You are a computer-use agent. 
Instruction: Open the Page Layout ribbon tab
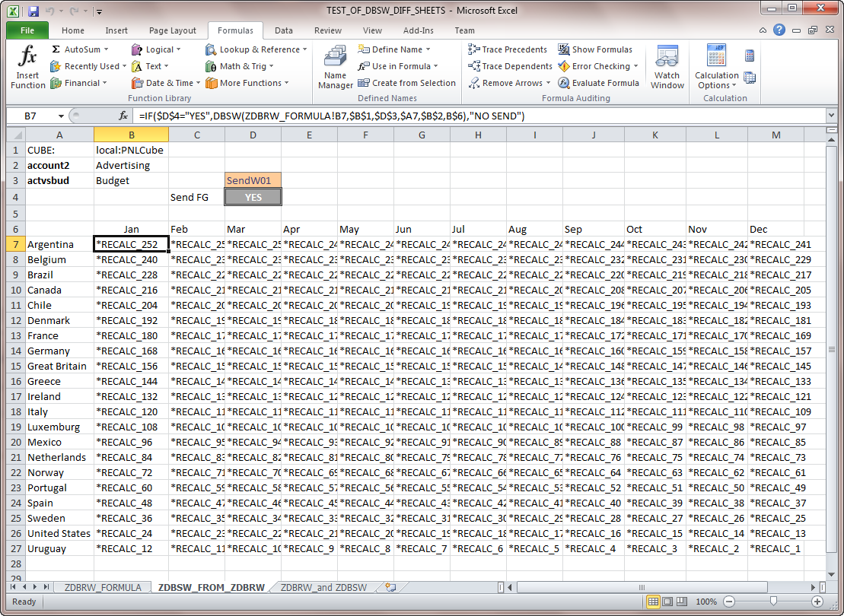[173, 30]
